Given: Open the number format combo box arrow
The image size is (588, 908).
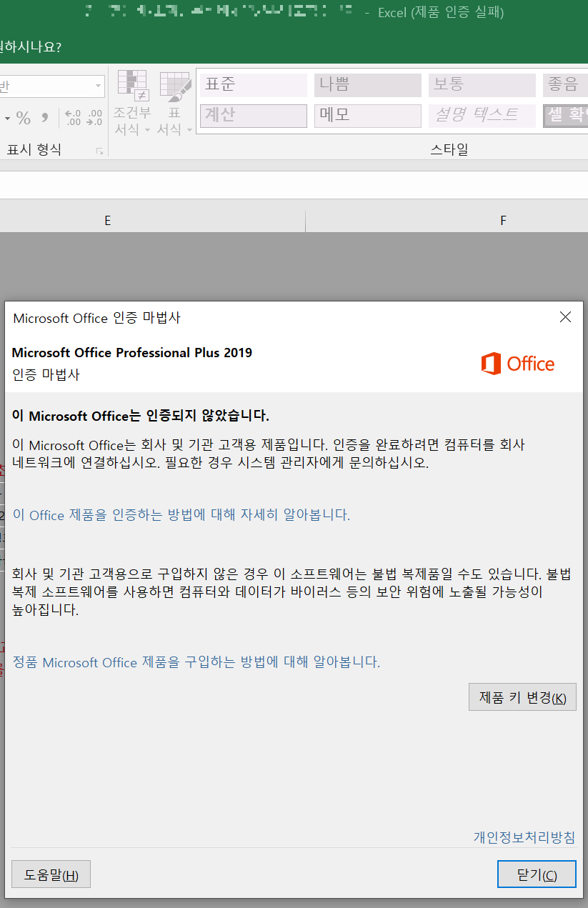Looking at the screenshot, I should (x=98, y=86).
